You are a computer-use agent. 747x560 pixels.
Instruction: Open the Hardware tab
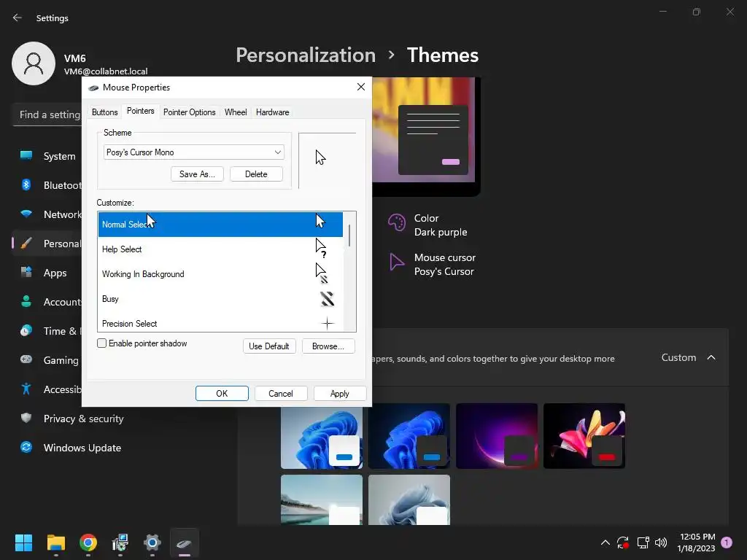273,112
